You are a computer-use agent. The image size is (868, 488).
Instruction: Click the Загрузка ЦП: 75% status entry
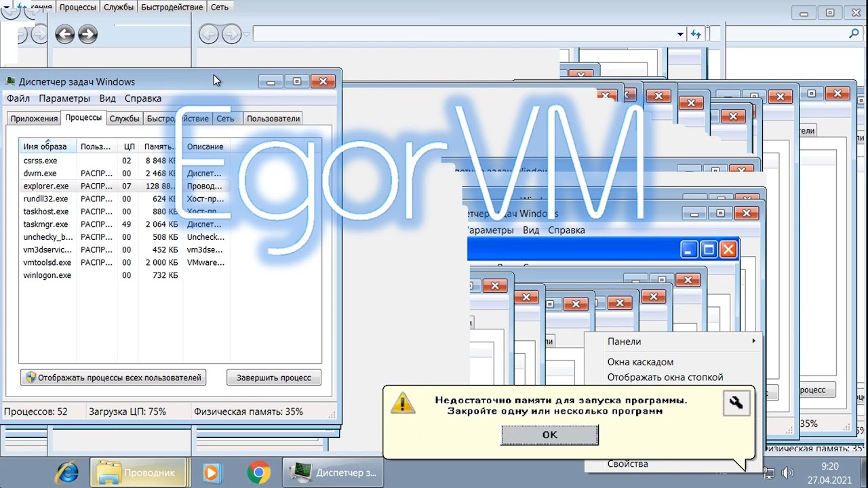point(127,411)
